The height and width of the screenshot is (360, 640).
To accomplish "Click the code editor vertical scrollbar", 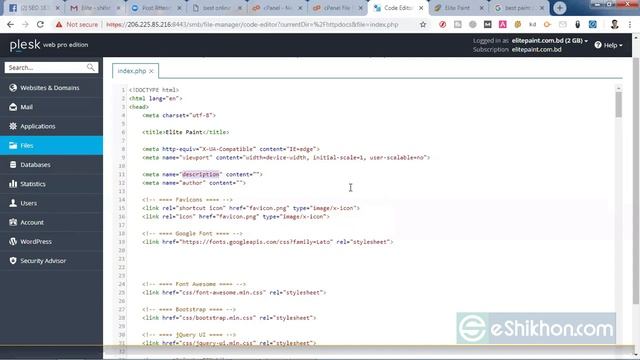I will pyautogui.click(x=619, y=104).
